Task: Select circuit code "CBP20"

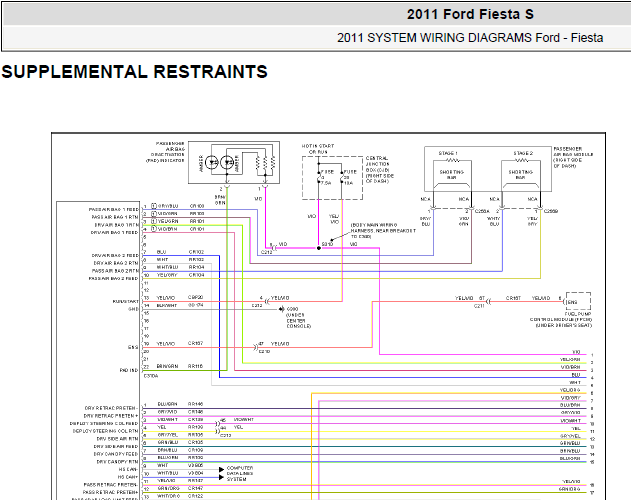Action: coord(196,298)
